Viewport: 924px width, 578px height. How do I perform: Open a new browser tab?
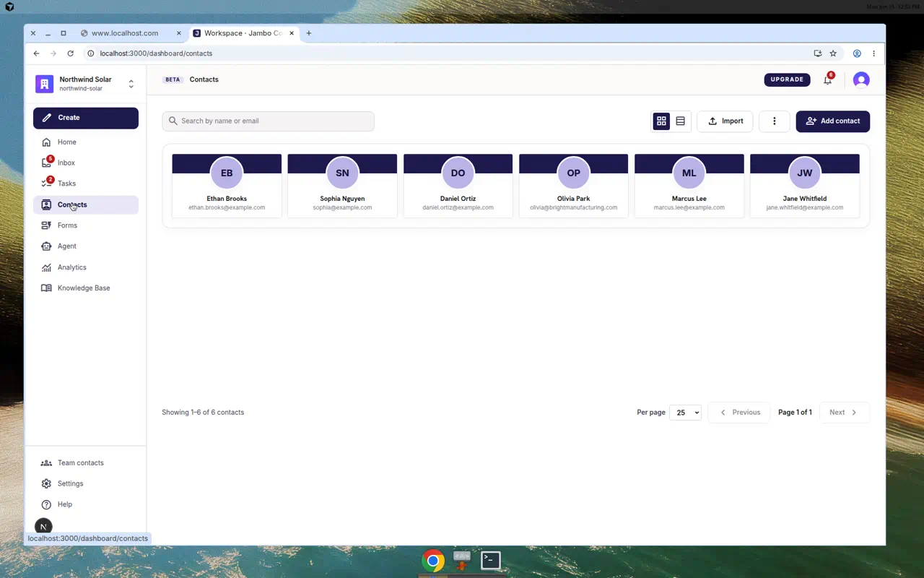[309, 33]
